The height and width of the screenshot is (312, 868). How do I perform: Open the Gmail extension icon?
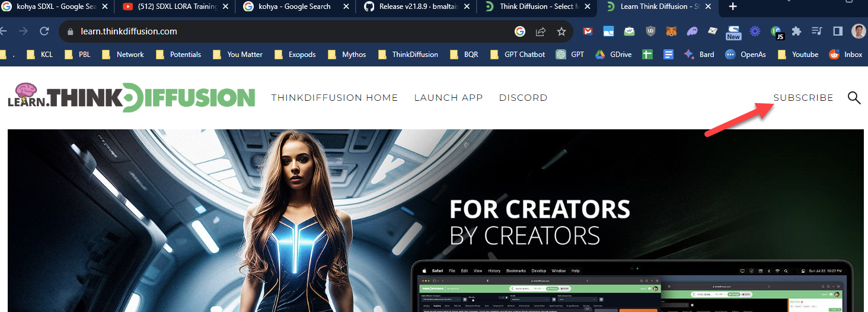pos(588,31)
